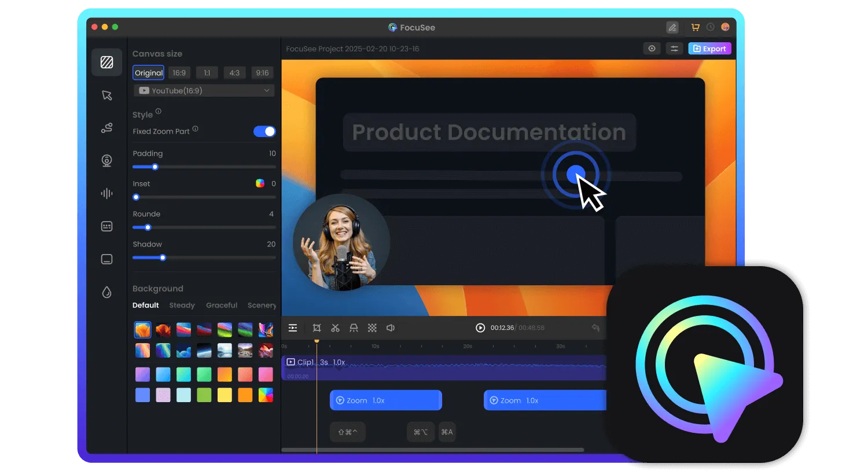Open the shopping cart icon
The height and width of the screenshot is (471, 868).
point(695,27)
